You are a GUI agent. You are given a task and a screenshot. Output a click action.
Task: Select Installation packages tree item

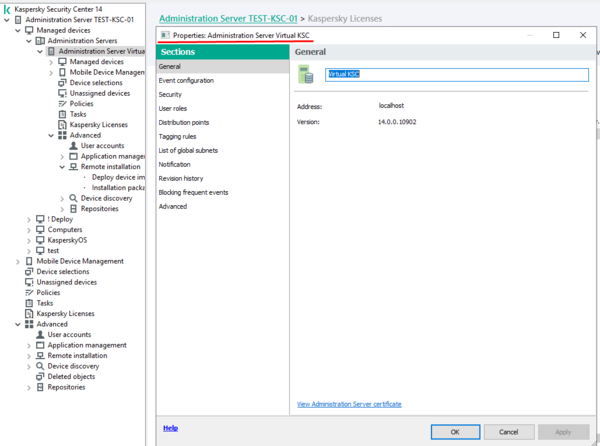pyautogui.click(x=118, y=187)
